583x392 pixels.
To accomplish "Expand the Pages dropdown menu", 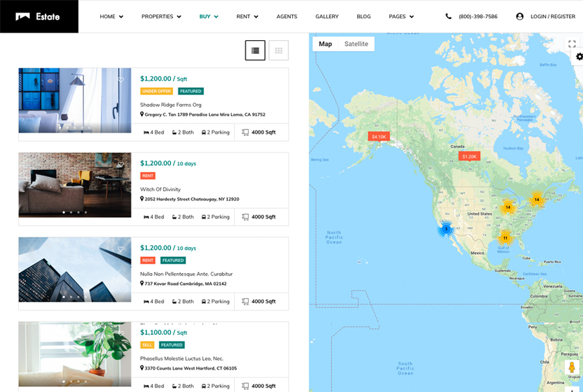I will click(401, 16).
